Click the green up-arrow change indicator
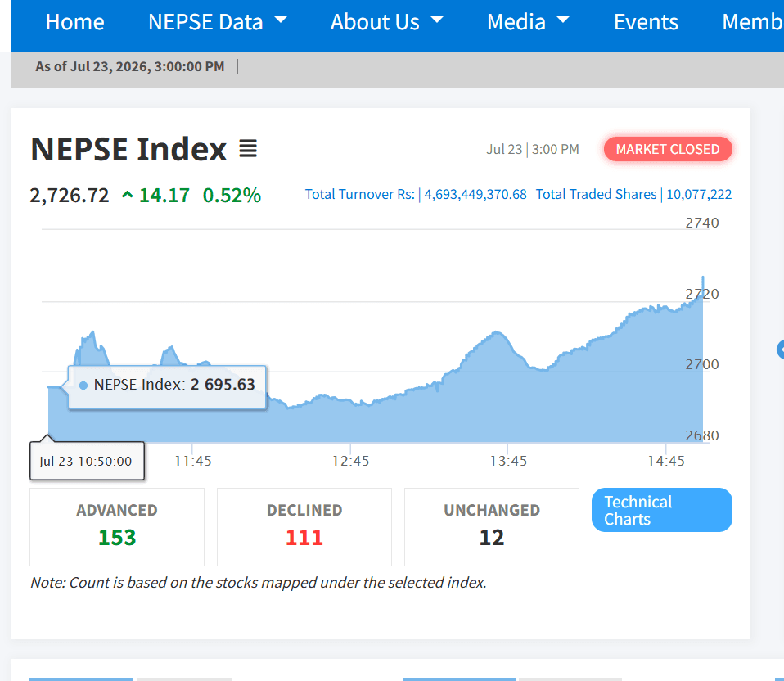The height and width of the screenshot is (681, 784). click(128, 195)
